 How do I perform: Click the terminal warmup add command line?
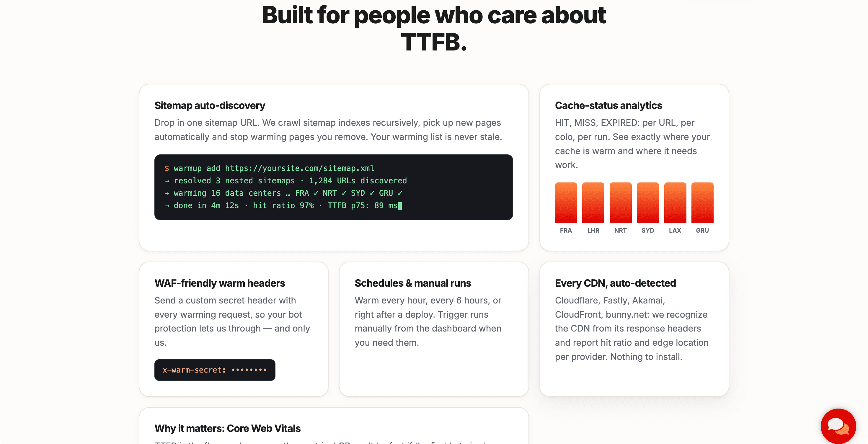point(269,168)
